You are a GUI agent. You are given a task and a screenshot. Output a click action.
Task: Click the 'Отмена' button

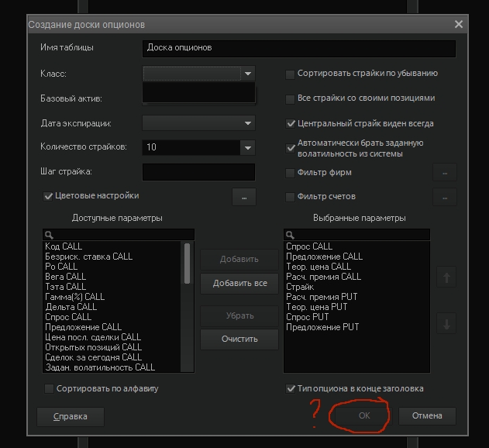(x=427, y=416)
